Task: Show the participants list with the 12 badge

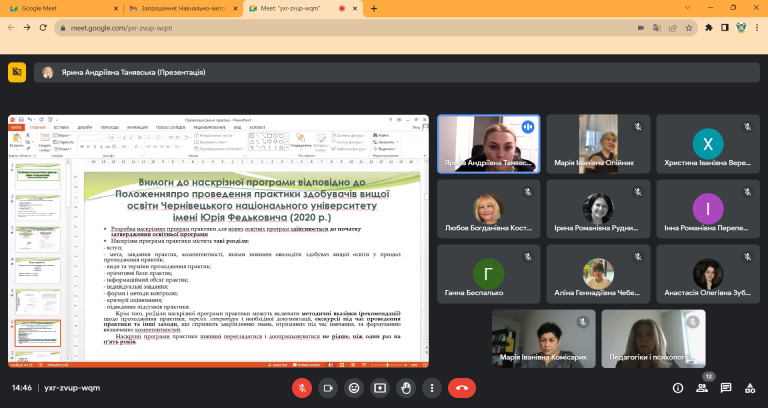Action: pyautogui.click(x=702, y=388)
